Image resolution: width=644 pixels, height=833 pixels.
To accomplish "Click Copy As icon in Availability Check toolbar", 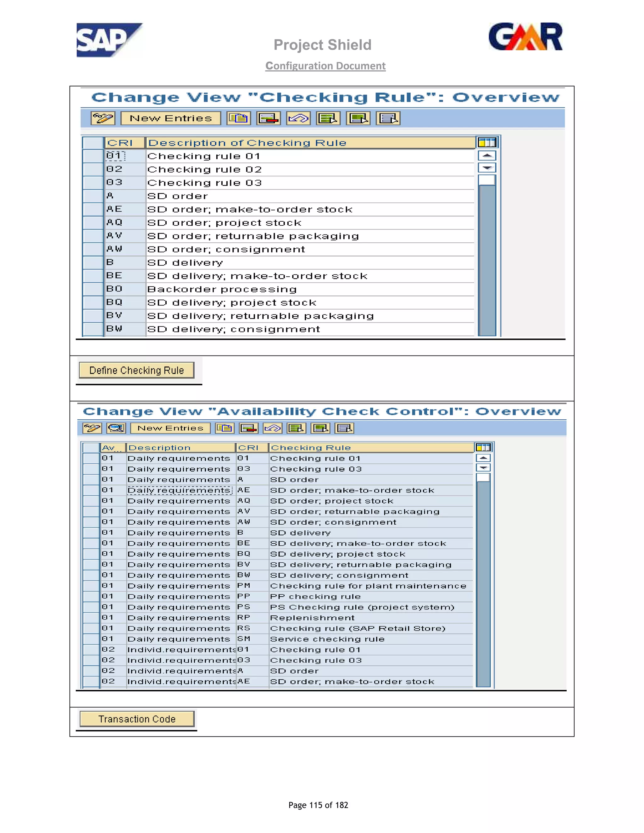I will [x=224, y=428].
